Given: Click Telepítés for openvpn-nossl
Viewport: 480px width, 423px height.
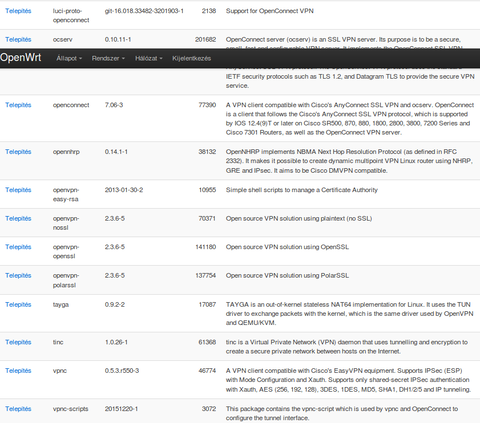Looking at the screenshot, I should [x=18, y=219].
